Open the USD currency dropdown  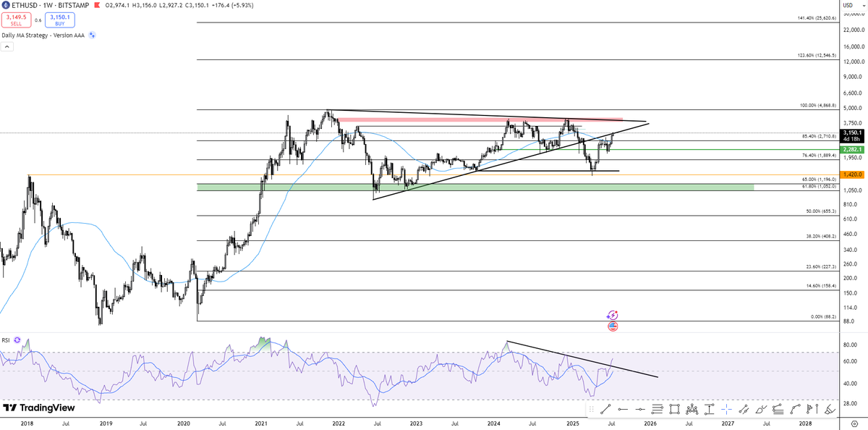coord(854,6)
